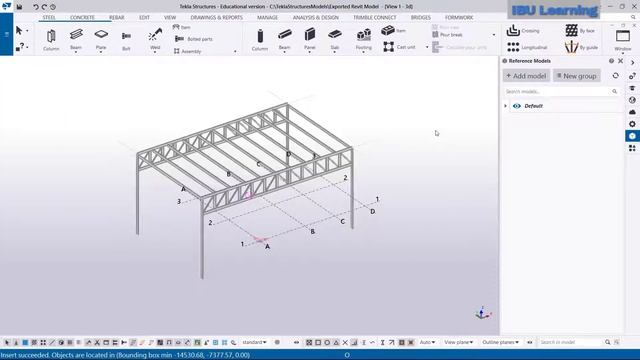The image size is (640, 360).
Task: Select the Longitudinal rebar tool
Action: point(527,47)
